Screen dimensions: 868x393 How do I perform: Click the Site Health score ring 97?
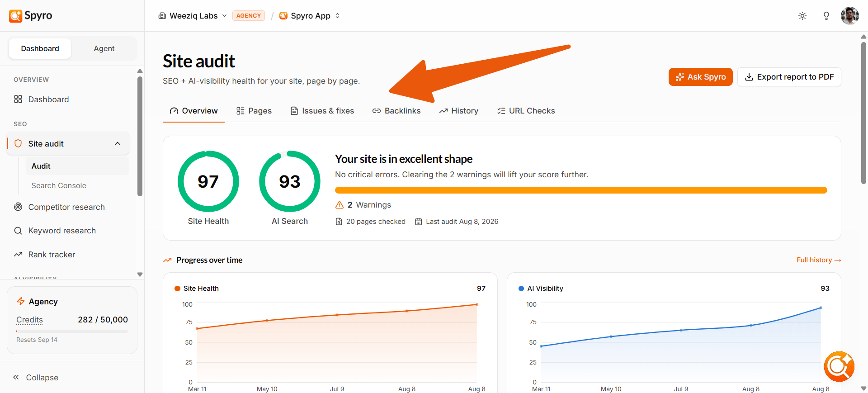point(208,181)
